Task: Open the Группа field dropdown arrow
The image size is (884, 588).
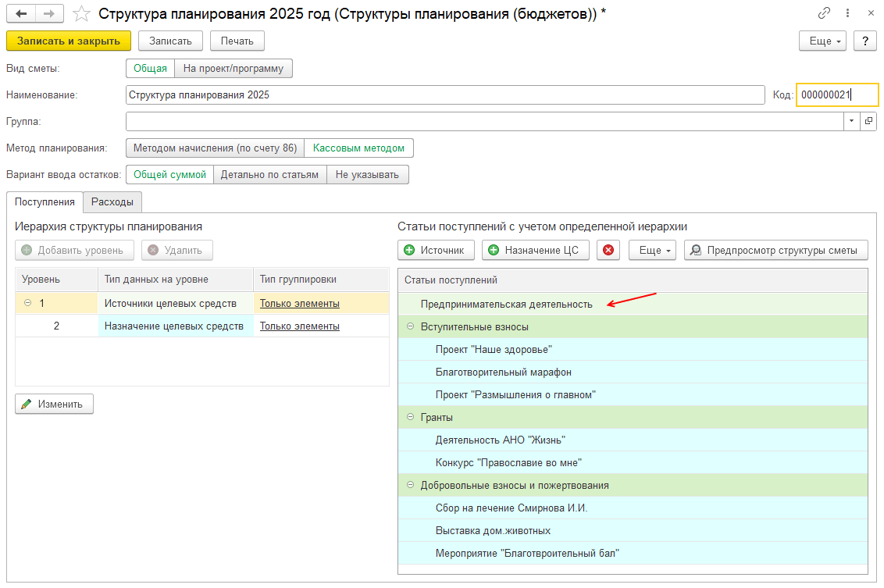Action: pyautogui.click(x=850, y=122)
